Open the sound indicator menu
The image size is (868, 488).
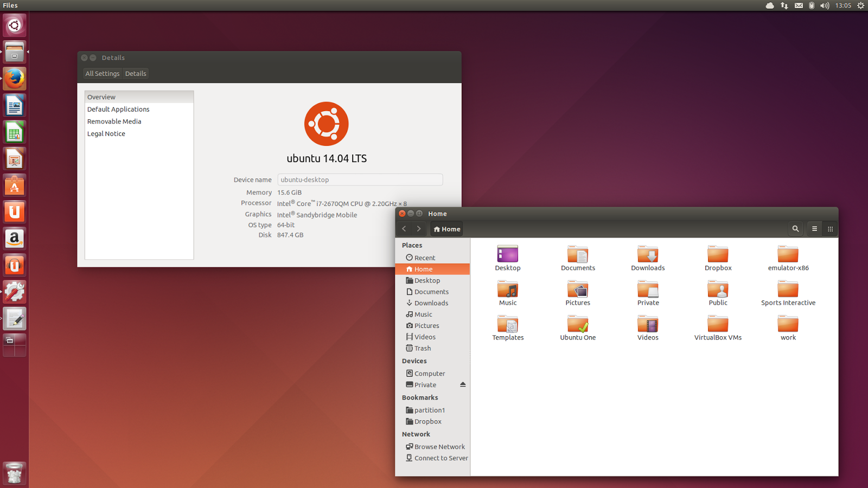(825, 5)
